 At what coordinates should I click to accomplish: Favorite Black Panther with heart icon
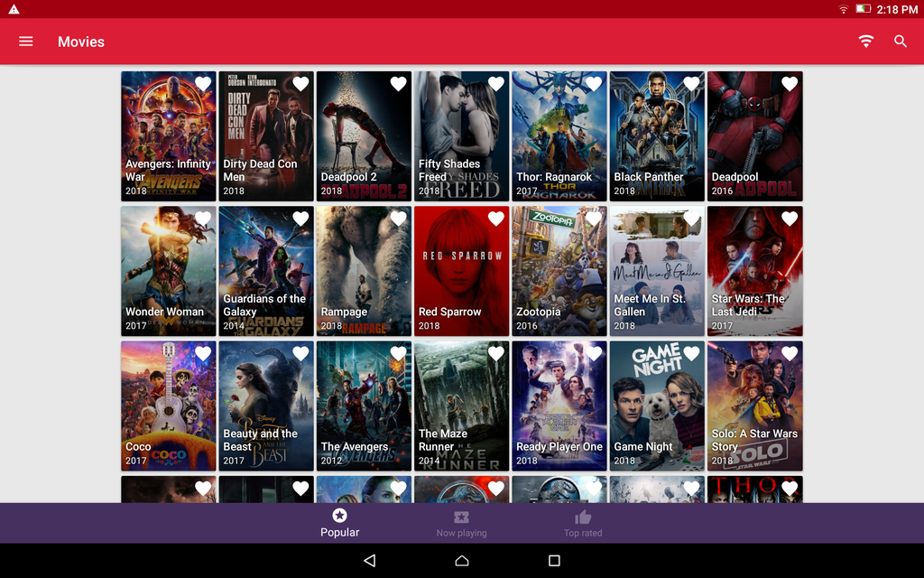[x=691, y=84]
